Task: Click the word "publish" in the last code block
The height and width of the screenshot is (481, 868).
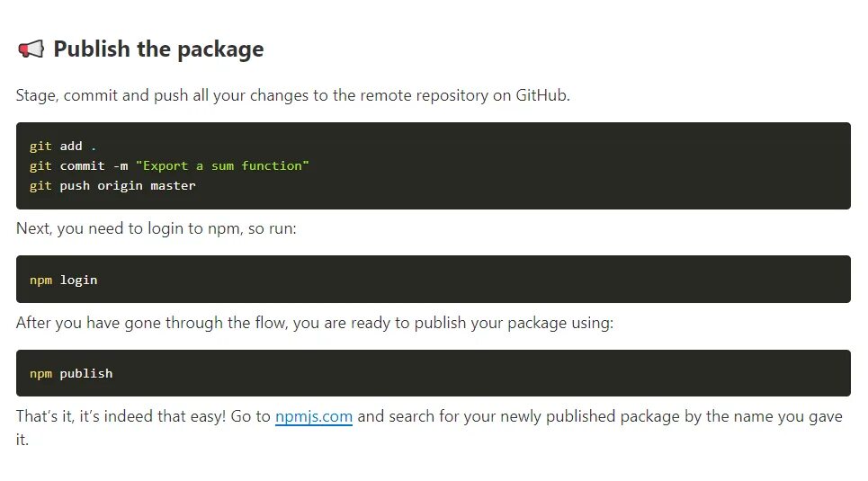Action: click(86, 374)
